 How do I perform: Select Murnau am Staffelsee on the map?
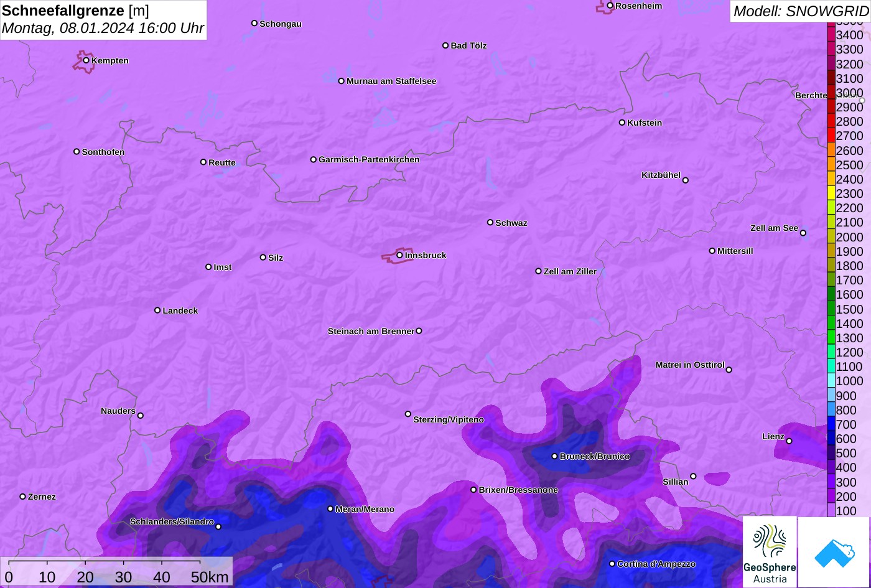391,81
